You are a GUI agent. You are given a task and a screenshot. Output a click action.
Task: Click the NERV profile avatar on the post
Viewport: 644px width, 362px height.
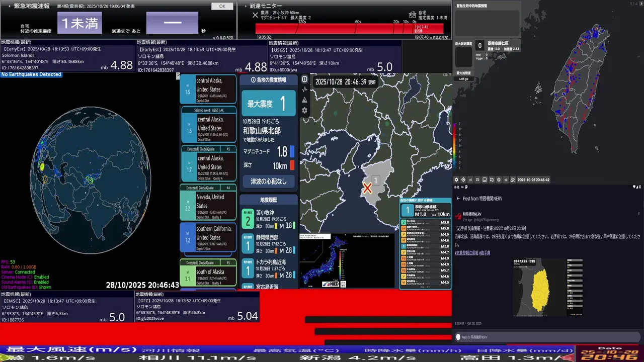click(458, 216)
